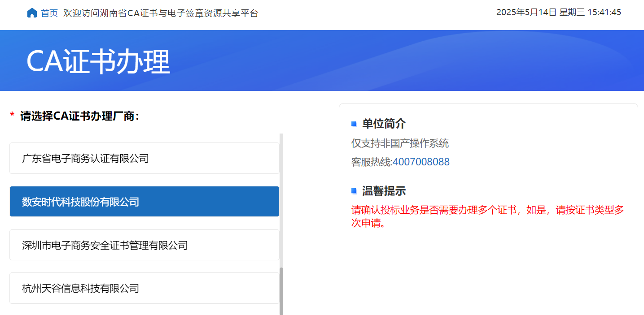Click the blue bullet icon beside 单位简介
Viewport: 644px width, 315px height.
click(354, 124)
